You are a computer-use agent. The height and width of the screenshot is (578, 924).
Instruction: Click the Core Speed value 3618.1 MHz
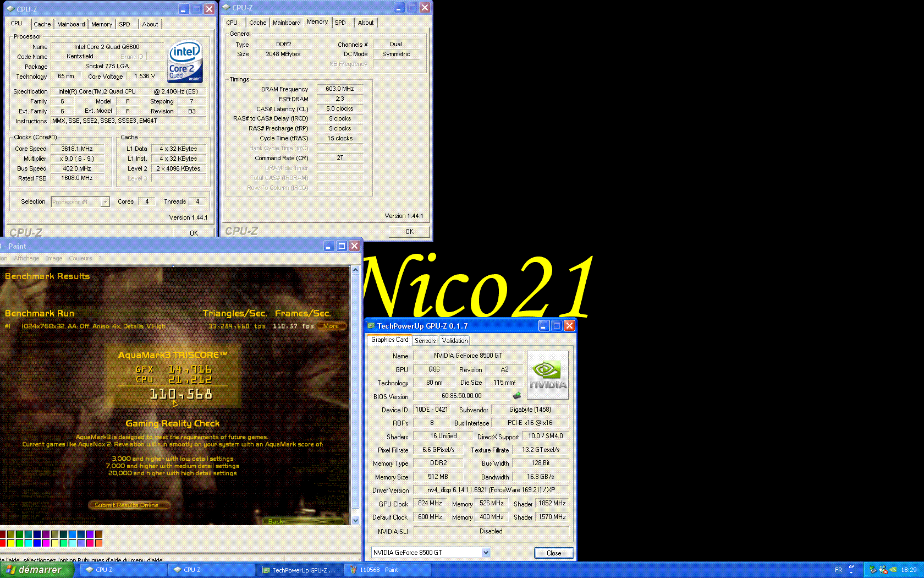[x=76, y=149]
